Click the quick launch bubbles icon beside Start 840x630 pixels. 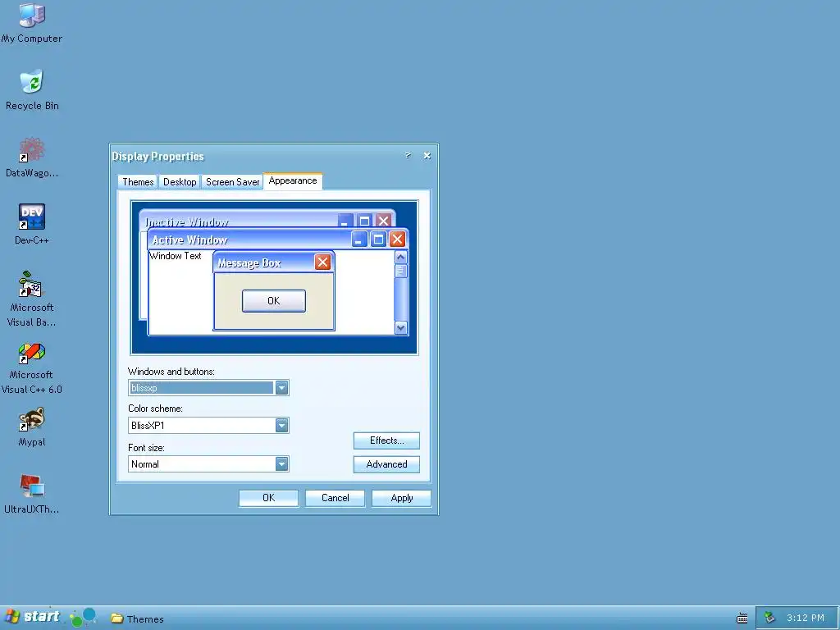tap(83, 617)
